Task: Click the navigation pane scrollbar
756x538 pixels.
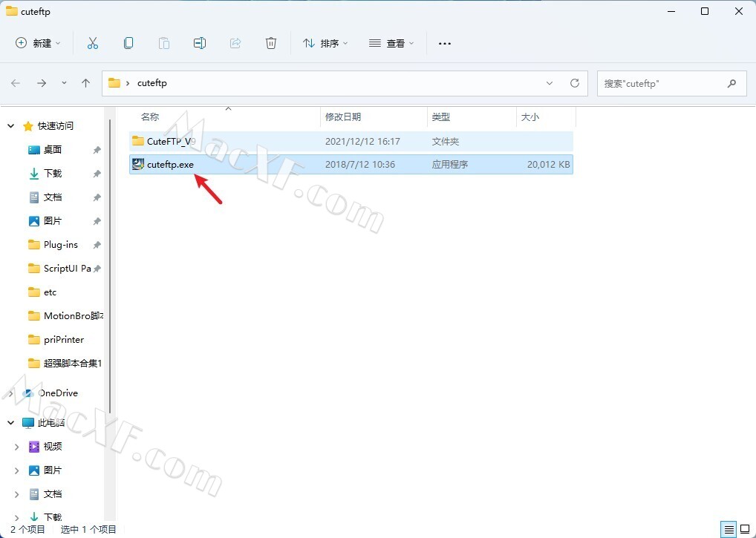Action: pyautogui.click(x=111, y=266)
